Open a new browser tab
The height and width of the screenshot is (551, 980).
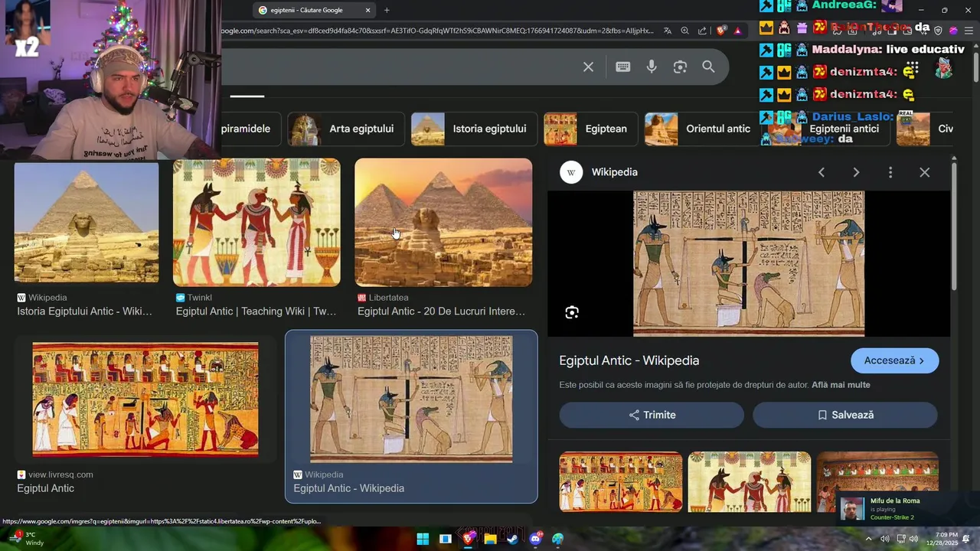pyautogui.click(x=387, y=10)
